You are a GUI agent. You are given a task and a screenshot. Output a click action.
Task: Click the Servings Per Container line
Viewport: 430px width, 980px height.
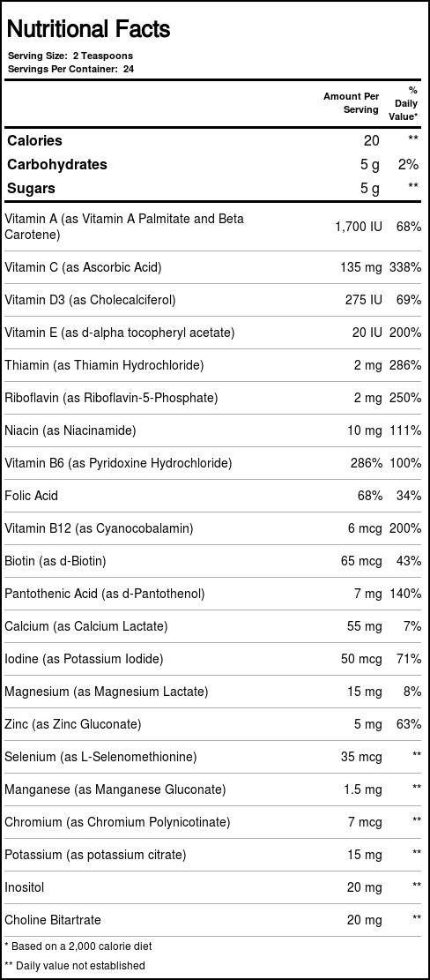click(x=70, y=69)
